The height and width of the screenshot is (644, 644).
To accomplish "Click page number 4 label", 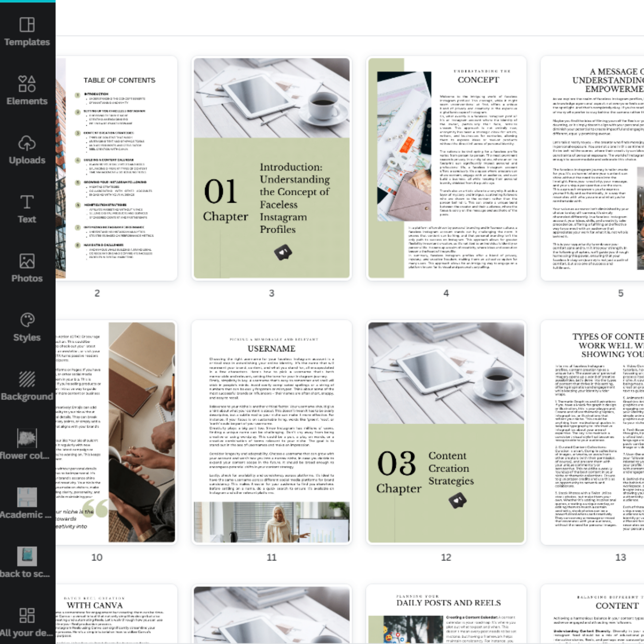I will point(446,293).
